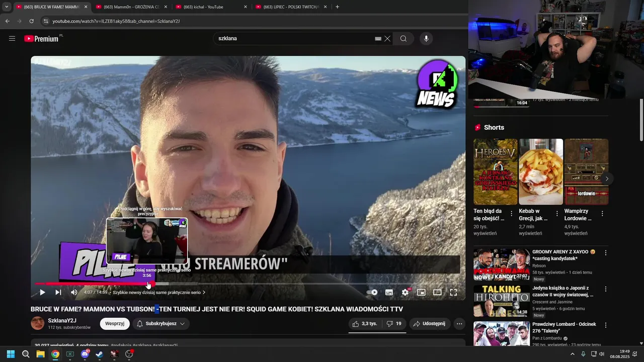Image resolution: width=644 pixels, height=362 pixels.
Task: Enter fullscreen mode
Action: pyautogui.click(x=453, y=292)
